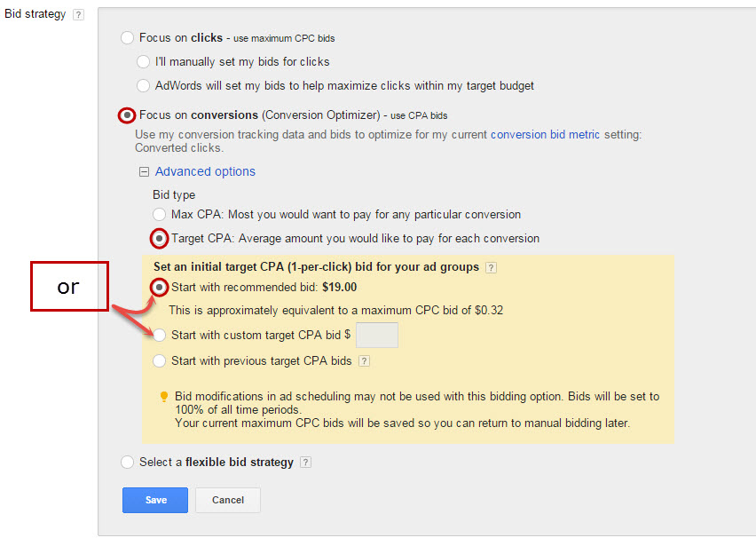The width and height of the screenshot is (756, 538).
Task: Click the custom target CPA bid input field
Action: pyautogui.click(x=376, y=335)
